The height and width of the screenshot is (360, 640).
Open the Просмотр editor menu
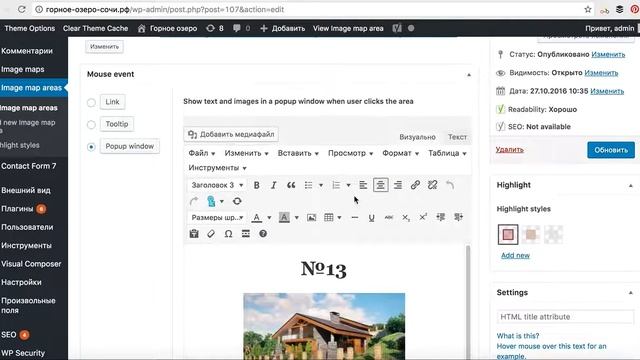tap(351, 153)
